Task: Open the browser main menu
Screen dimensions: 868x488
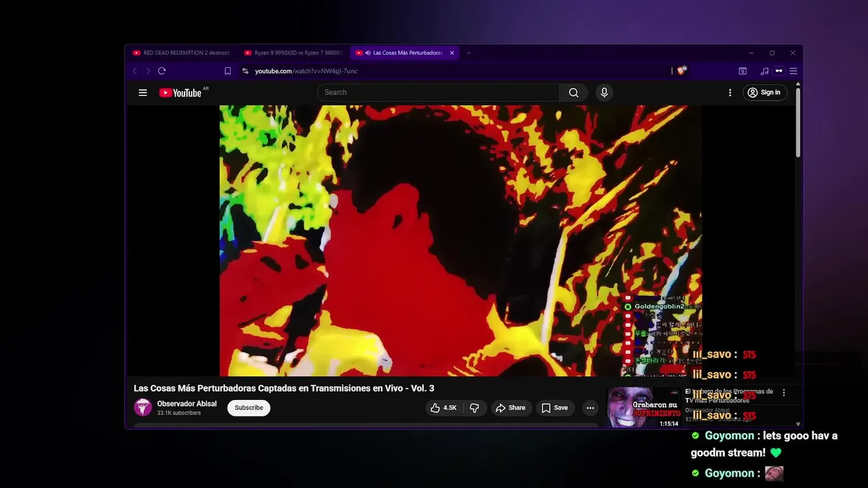Action: pyautogui.click(x=793, y=71)
